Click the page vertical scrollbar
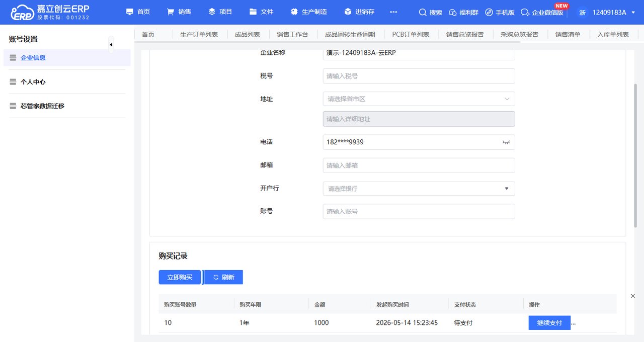The image size is (644, 342). point(635,156)
